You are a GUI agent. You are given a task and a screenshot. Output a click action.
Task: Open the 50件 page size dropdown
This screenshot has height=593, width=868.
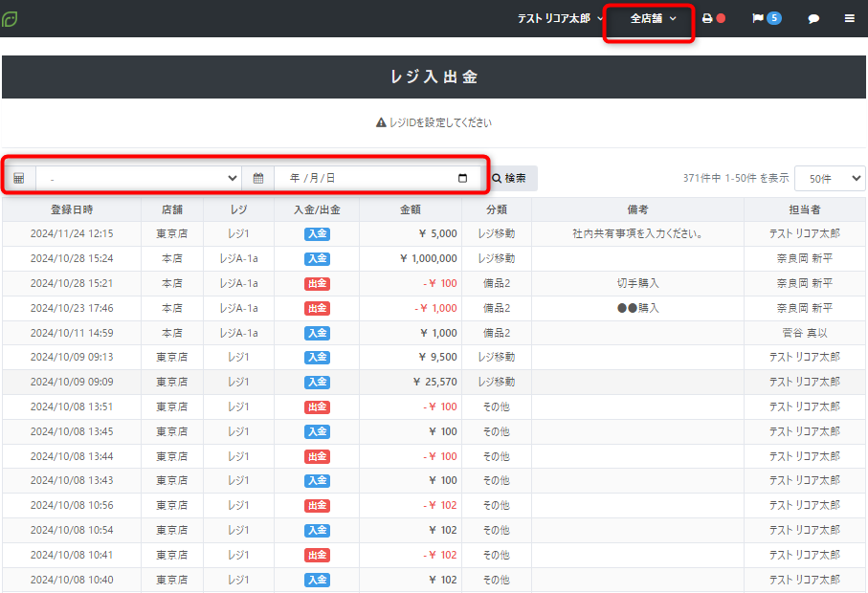pos(830,178)
